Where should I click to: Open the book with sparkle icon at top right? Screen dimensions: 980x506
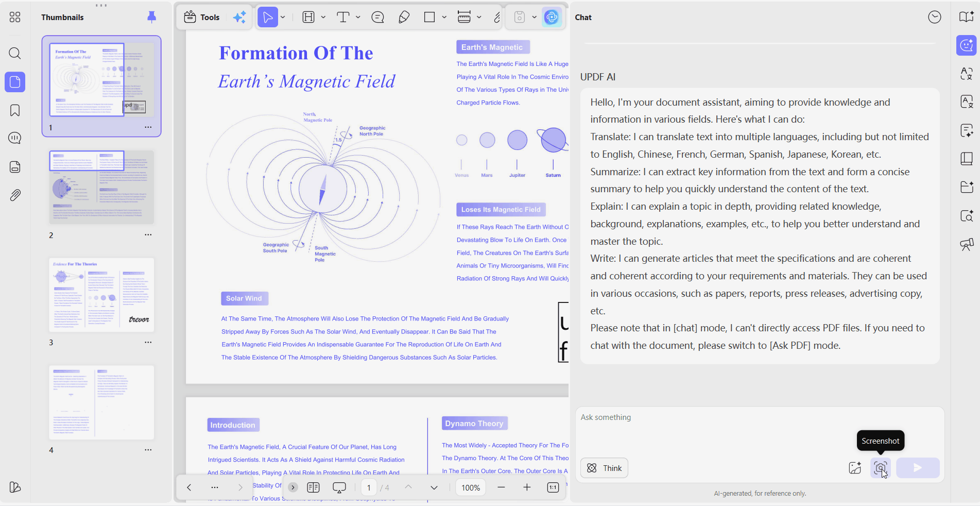tap(967, 17)
